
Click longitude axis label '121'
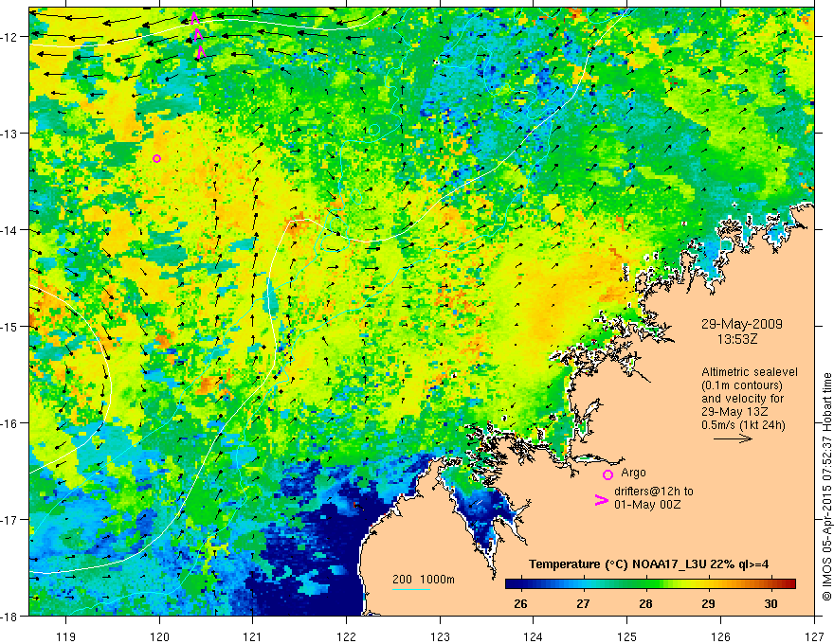tap(253, 636)
